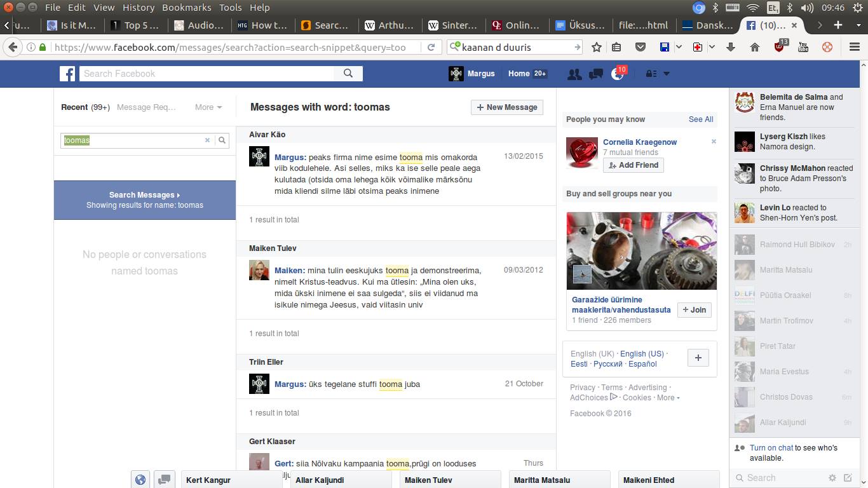868x488 pixels.
Task: Click the New Message button
Action: pos(507,107)
